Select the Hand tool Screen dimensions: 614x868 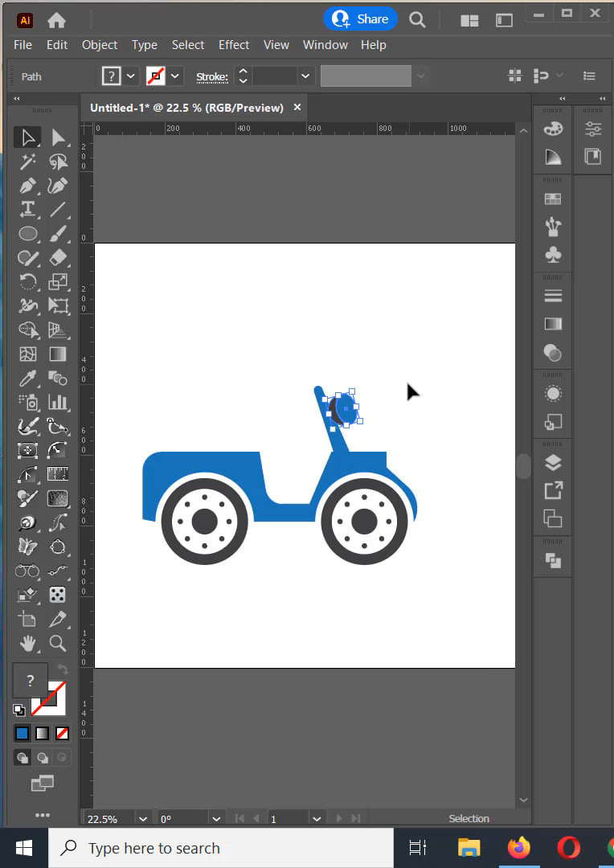pyautogui.click(x=27, y=643)
